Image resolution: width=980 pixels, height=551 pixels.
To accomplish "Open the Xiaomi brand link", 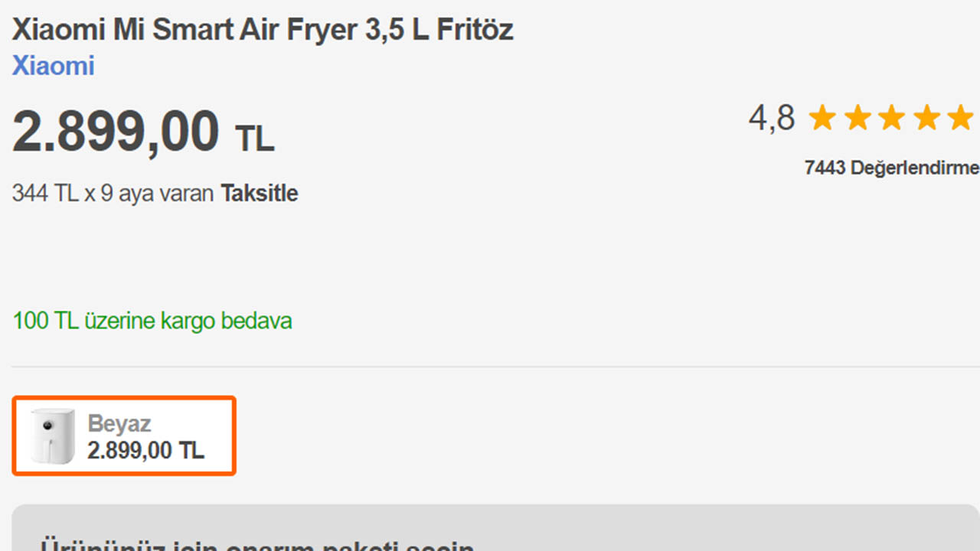I will tap(53, 66).
